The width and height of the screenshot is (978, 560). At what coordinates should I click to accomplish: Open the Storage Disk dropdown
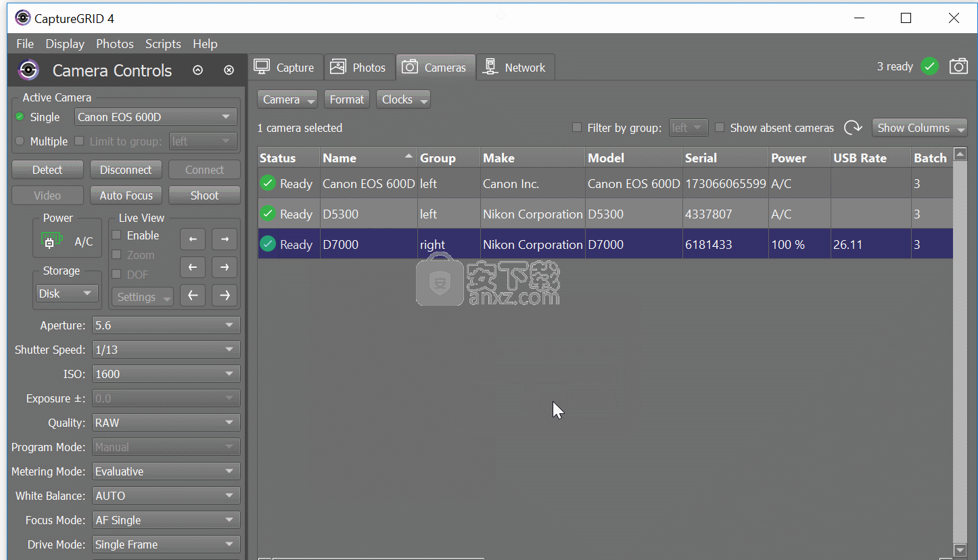67,294
